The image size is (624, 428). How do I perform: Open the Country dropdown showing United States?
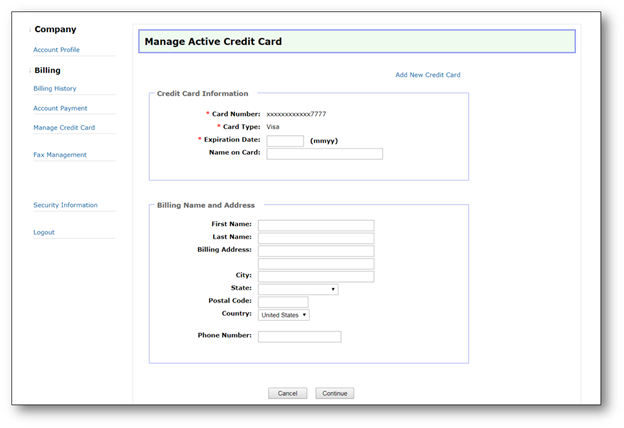pyautogui.click(x=283, y=315)
